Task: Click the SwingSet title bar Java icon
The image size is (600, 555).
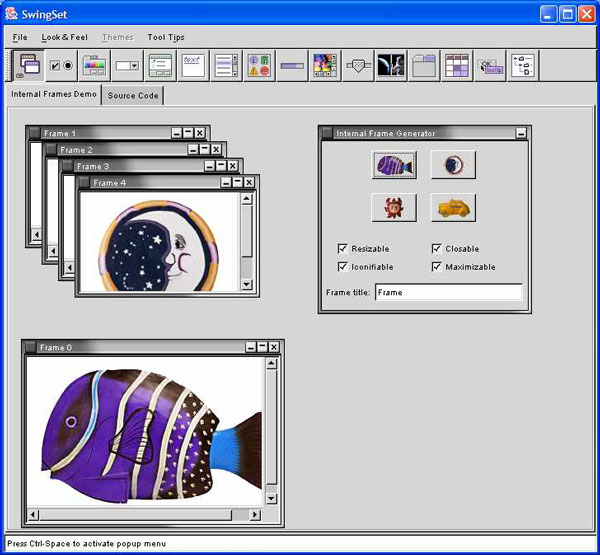Action: pyautogui.click(x=11, y=15)
